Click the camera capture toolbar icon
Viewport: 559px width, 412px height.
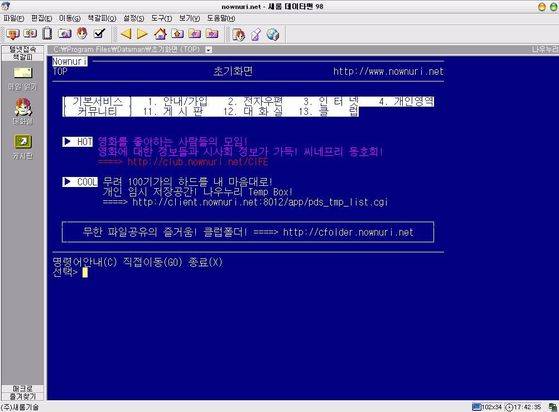[65, 34]
